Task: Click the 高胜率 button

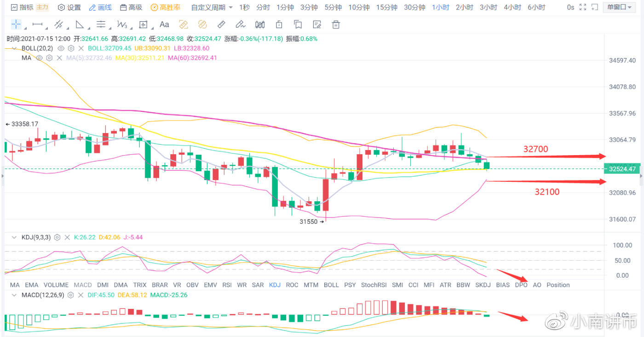Action: [x=166, y=7]
